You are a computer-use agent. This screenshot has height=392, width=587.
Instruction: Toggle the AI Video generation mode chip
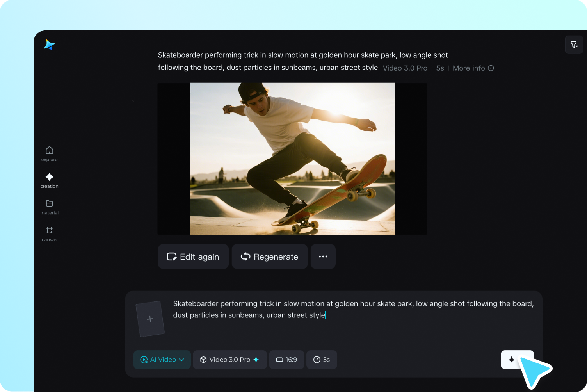pyautogui.click(x=162, y=360)
